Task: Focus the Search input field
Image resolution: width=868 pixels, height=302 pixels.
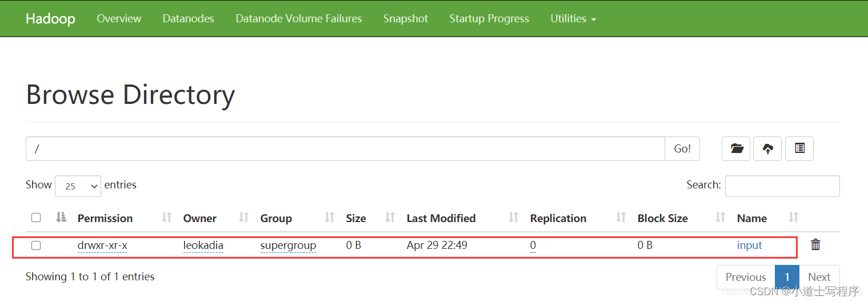Action: [x=782, y=186]
